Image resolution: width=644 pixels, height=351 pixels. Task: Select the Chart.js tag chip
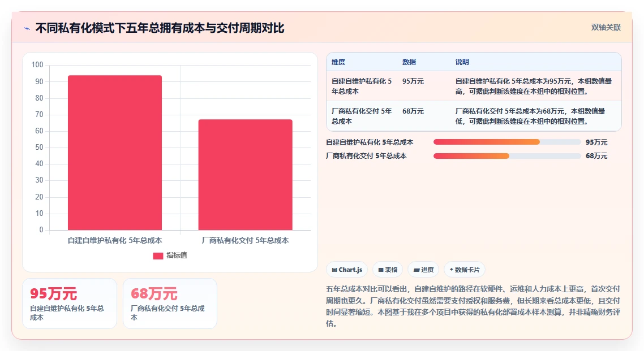(347, 270)
